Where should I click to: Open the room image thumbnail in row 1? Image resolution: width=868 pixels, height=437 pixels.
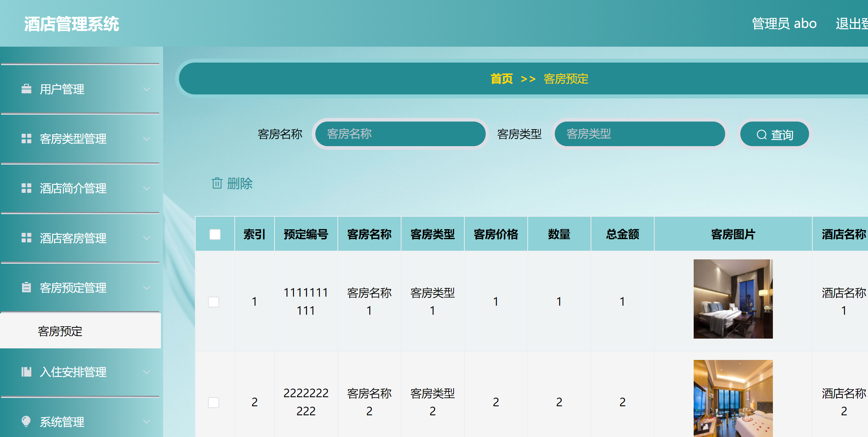pos(733,299)
